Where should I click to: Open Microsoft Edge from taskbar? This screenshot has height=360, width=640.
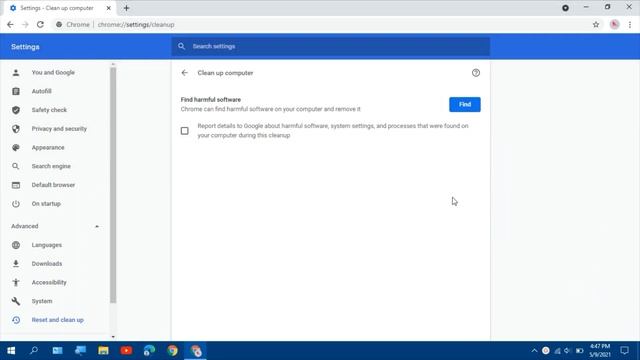[x=149, y=351]
